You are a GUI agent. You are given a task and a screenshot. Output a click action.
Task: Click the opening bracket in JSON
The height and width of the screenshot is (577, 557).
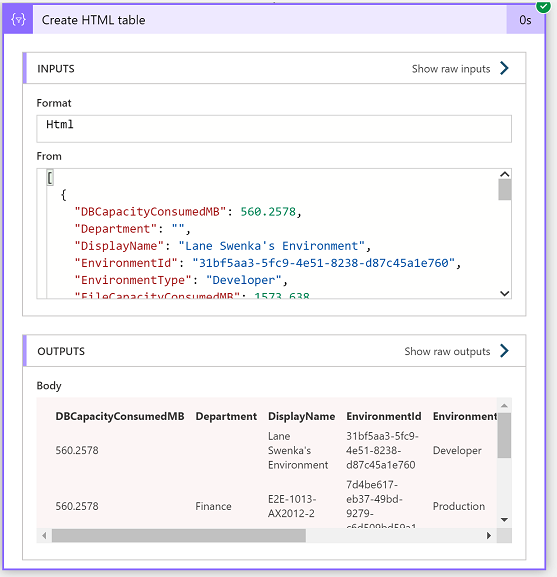pos(50,178)
